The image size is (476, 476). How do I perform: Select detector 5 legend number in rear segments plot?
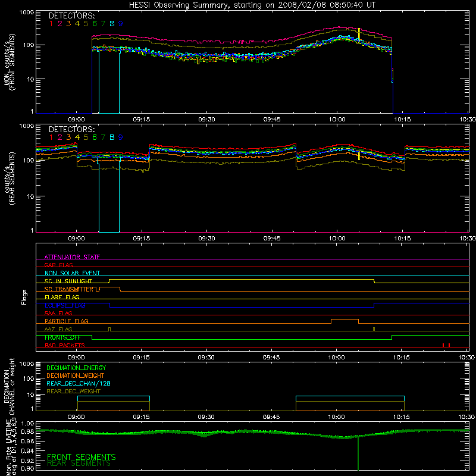coord(86,137)
